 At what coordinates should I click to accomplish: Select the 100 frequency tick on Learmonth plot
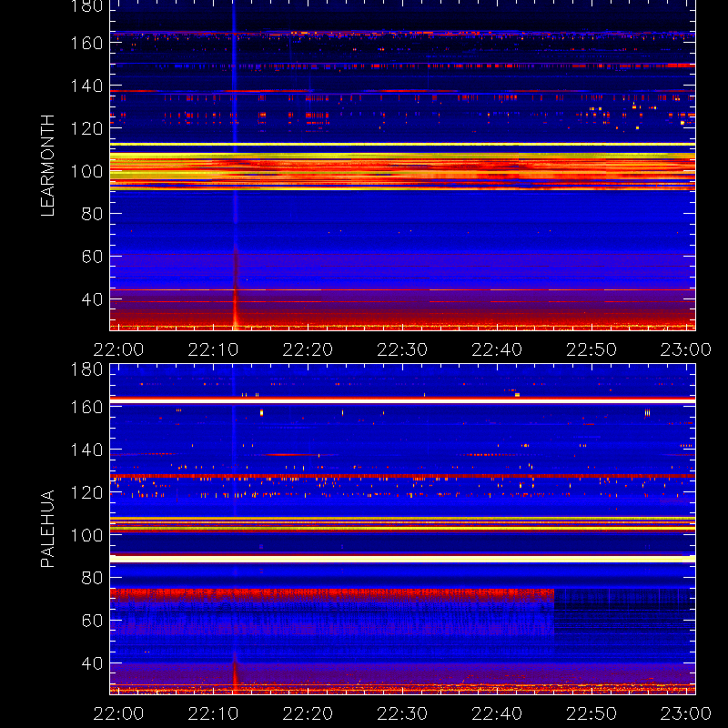(86, 171)
